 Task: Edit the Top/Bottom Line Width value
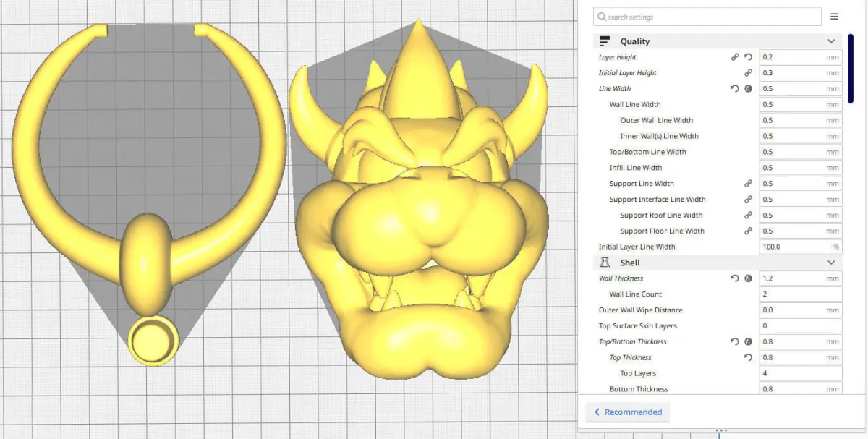tap(801, 152)
